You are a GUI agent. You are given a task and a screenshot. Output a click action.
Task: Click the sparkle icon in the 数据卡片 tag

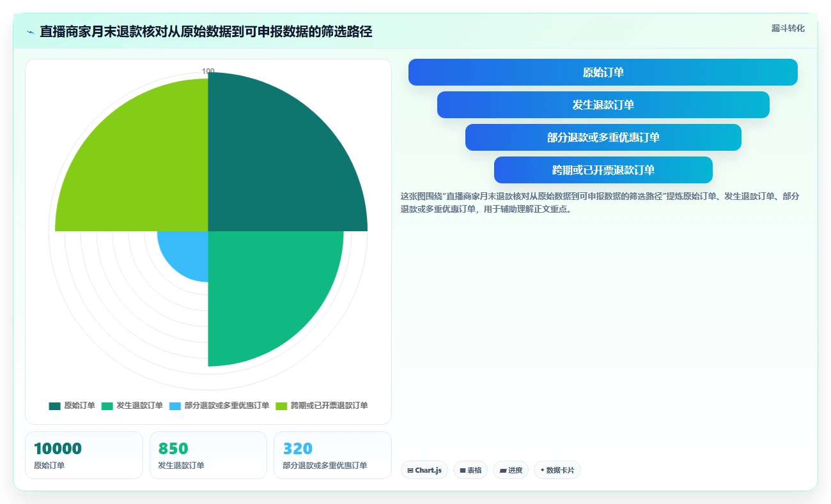click(542, 470)
